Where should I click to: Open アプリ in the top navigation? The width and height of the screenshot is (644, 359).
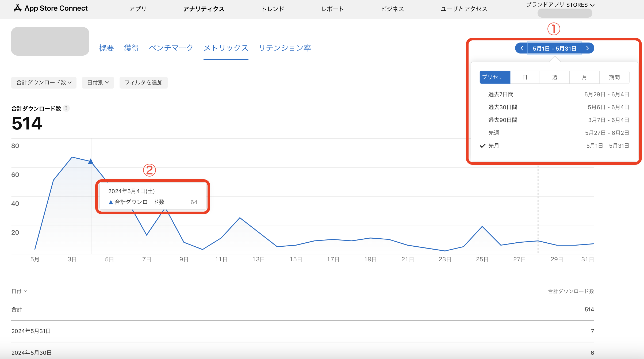(137, 9)
